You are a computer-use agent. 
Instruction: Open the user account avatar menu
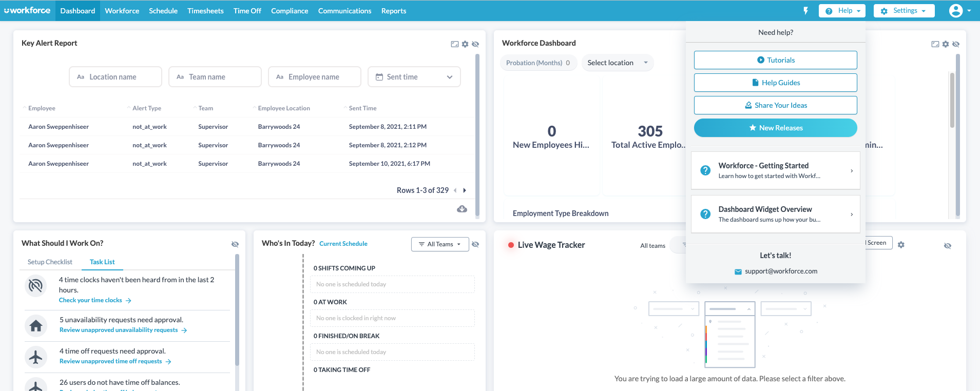point(958,11)
